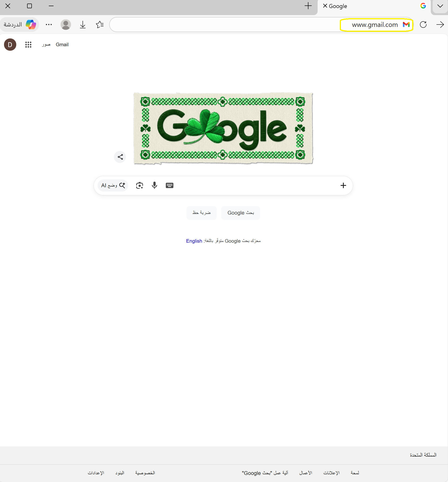
Task: Close the browser window
Action: pos(8,6)
